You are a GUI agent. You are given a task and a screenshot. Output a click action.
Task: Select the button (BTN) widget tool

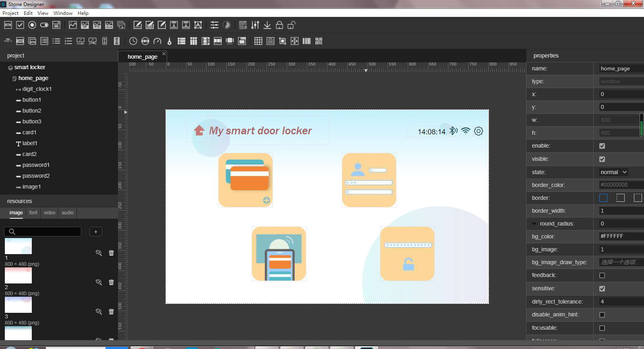click(x=8, y=25)
